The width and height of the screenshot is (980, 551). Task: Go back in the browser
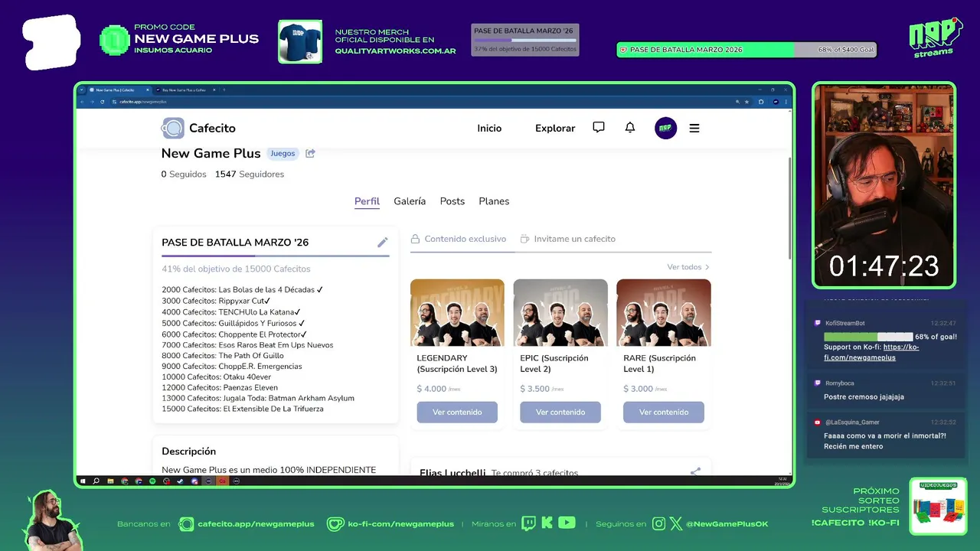point(83,102)
